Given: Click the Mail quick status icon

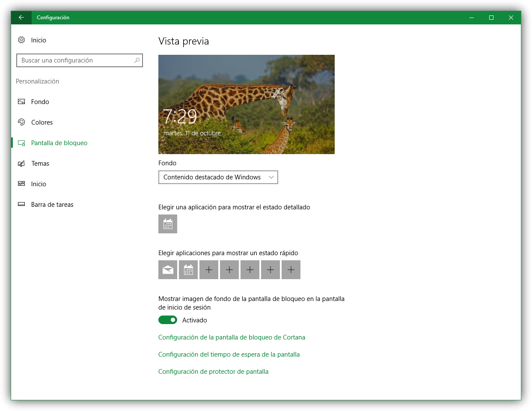Looking at the screenshot, I should click(168, 270).
